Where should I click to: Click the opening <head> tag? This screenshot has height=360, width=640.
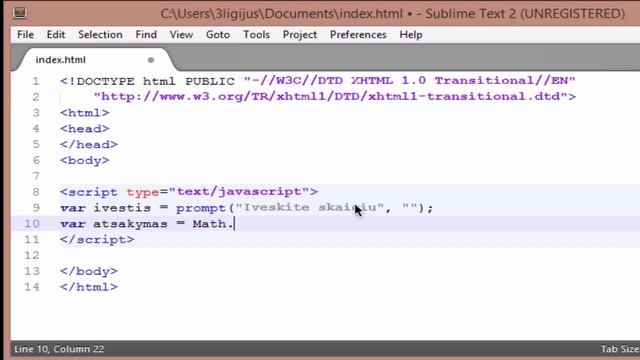(84, 129)
